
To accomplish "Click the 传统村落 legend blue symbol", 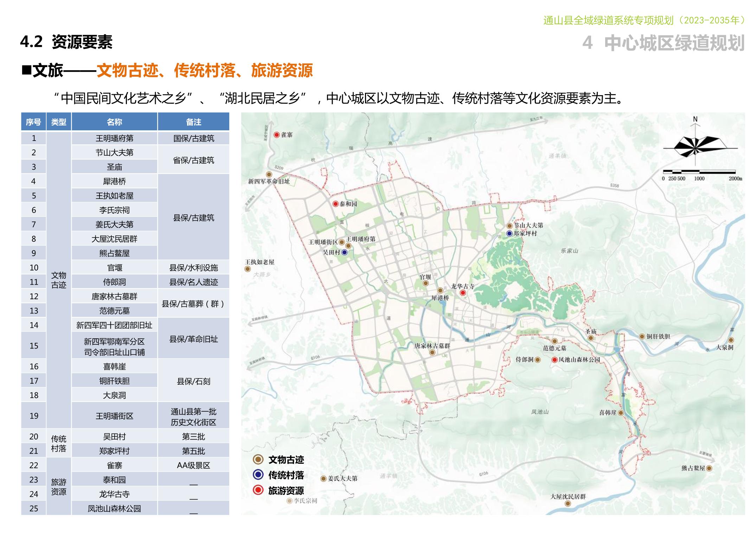I will click(x=258, y=475).
